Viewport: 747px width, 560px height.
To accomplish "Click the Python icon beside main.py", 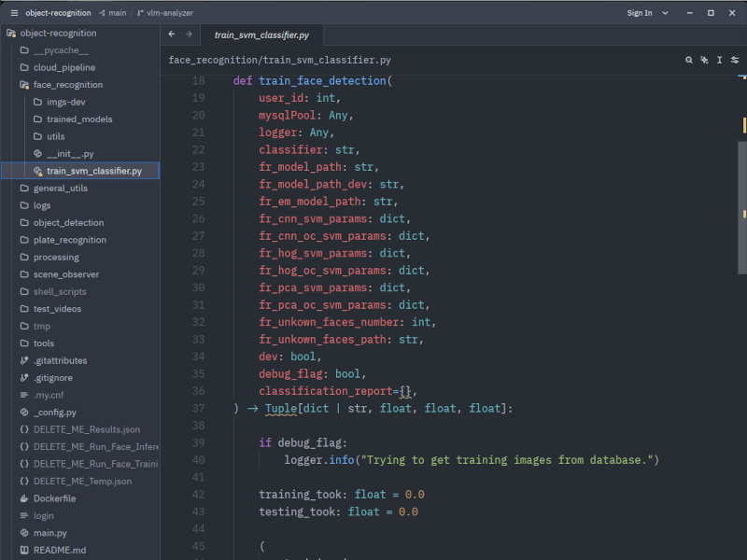I will click(24, 533).
